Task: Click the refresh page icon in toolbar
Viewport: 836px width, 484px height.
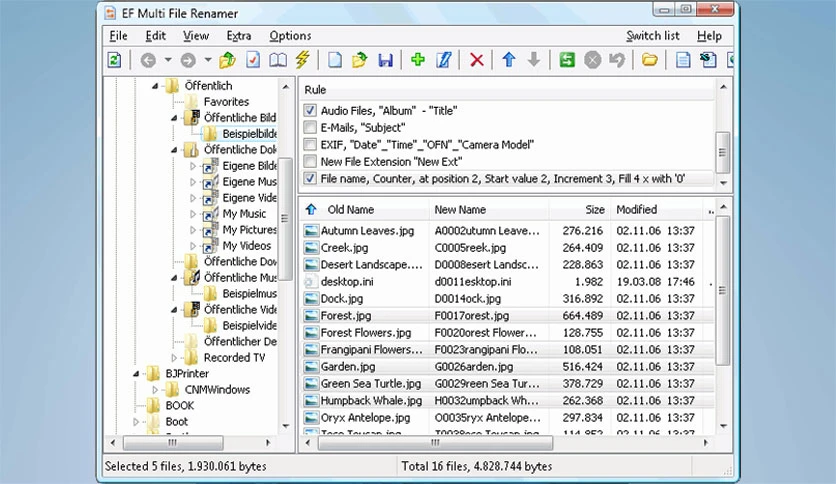Action: point(115,60)
